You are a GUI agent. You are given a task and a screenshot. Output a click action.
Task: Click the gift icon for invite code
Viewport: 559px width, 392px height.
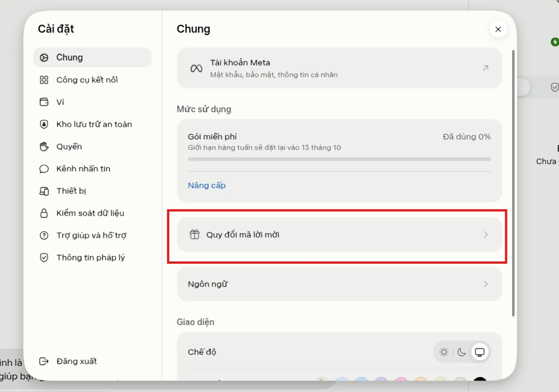(194, 235)
